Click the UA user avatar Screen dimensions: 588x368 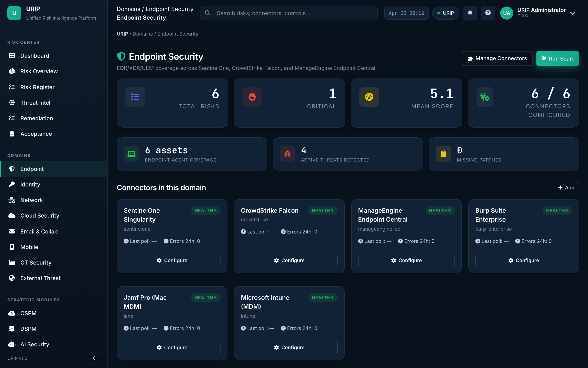(506, 13)
